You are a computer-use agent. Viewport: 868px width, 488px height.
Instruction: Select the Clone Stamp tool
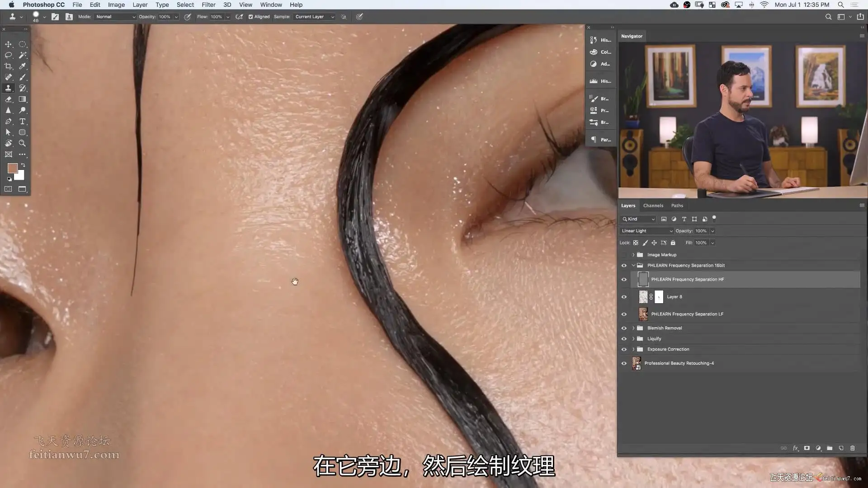(8, 88)
